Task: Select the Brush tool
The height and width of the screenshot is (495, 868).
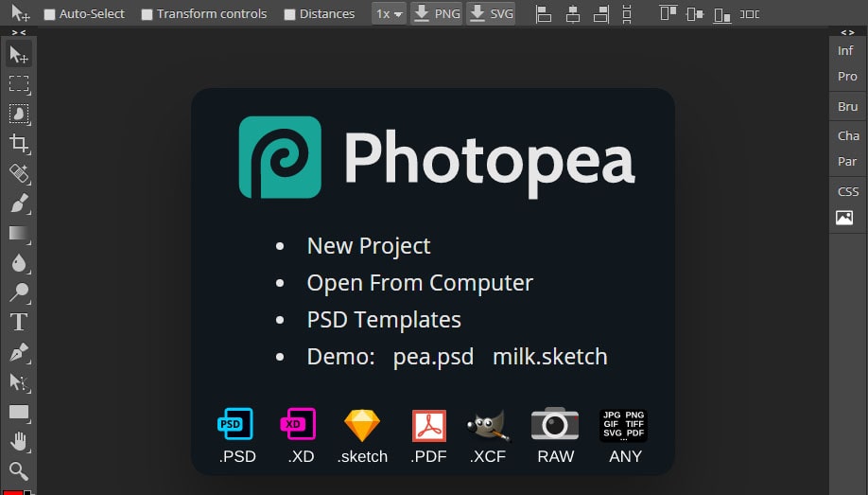Action: 19,203
